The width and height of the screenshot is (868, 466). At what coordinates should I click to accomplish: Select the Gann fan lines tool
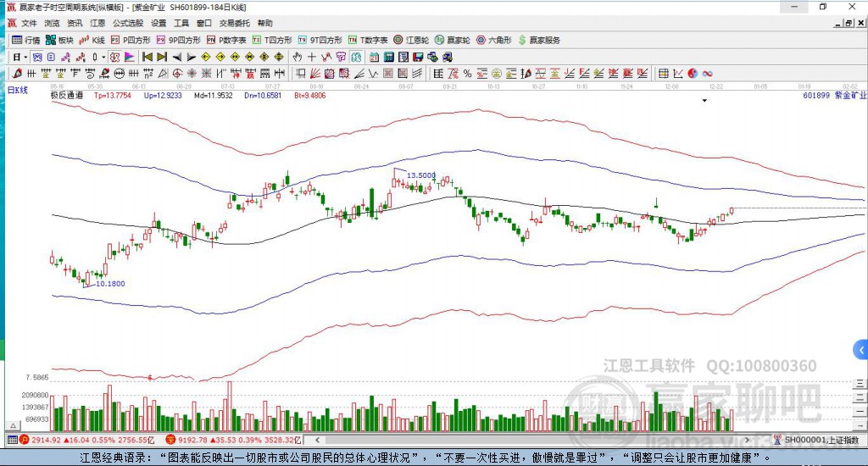315,74
